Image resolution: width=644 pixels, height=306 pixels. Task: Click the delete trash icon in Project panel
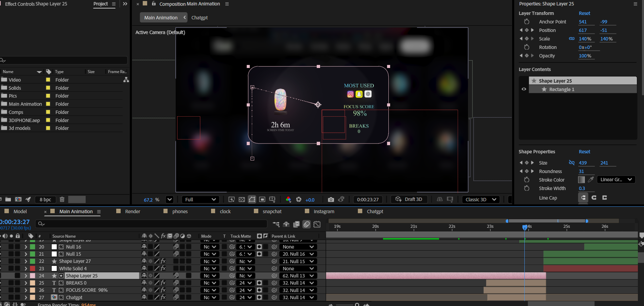pyautogui.click(x=62, y=200)
